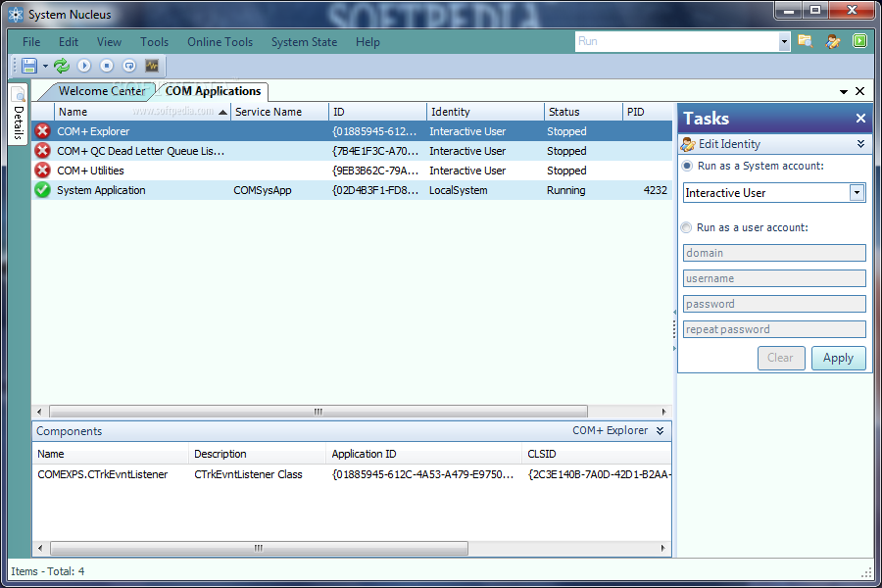Click the CLSID column header in Components
This screenshot has width=882, height=588.
[x=596, y=454]
